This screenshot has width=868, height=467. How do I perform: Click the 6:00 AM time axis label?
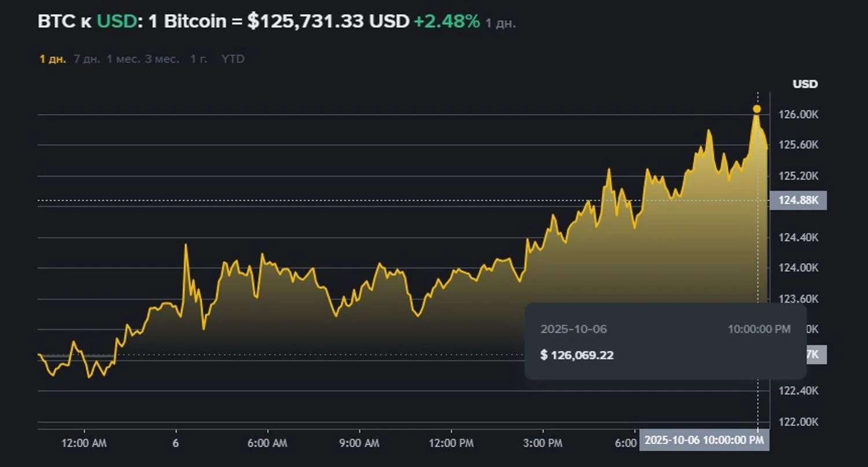click(267, 443)
